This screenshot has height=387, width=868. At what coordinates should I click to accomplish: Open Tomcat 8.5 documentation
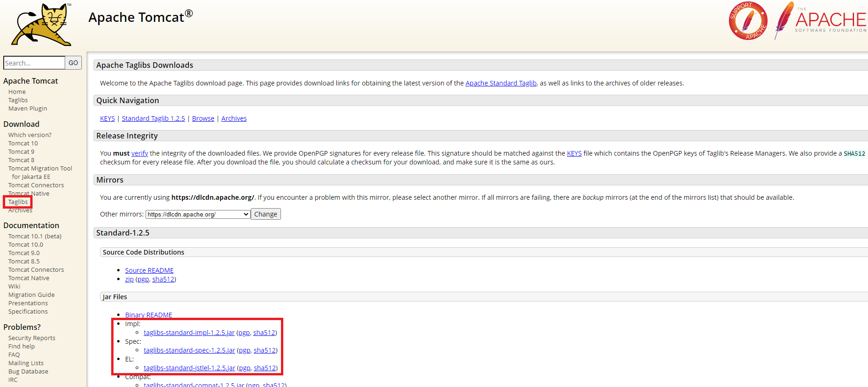24,262
